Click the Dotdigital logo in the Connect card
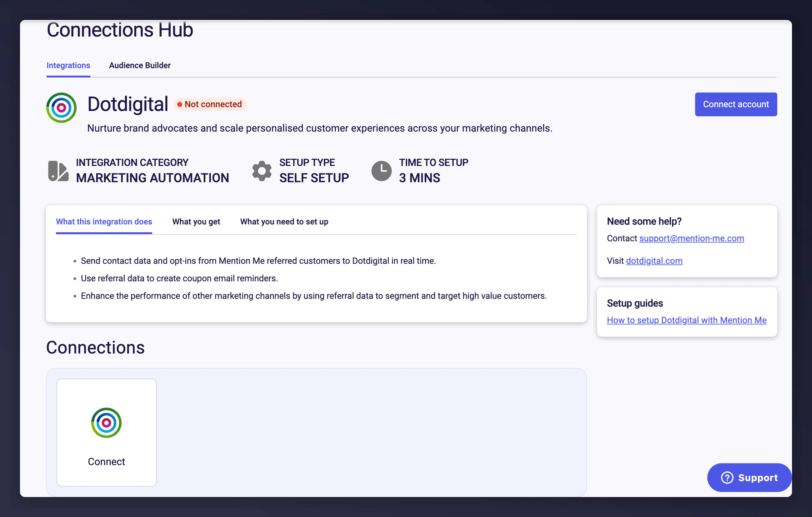Image resolution: width=812 pixels, height=517 pixels. coord(106,423)
